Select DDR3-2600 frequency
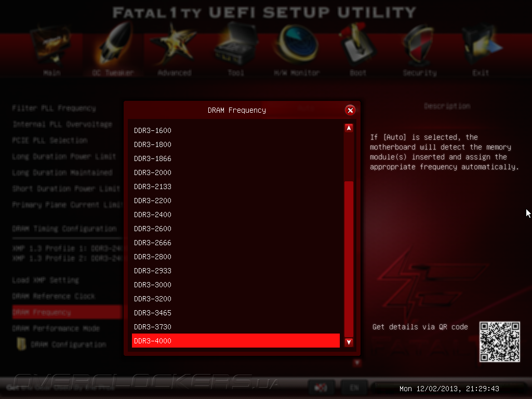Viewport: 532px width, 399px height. tap(236, 229)
